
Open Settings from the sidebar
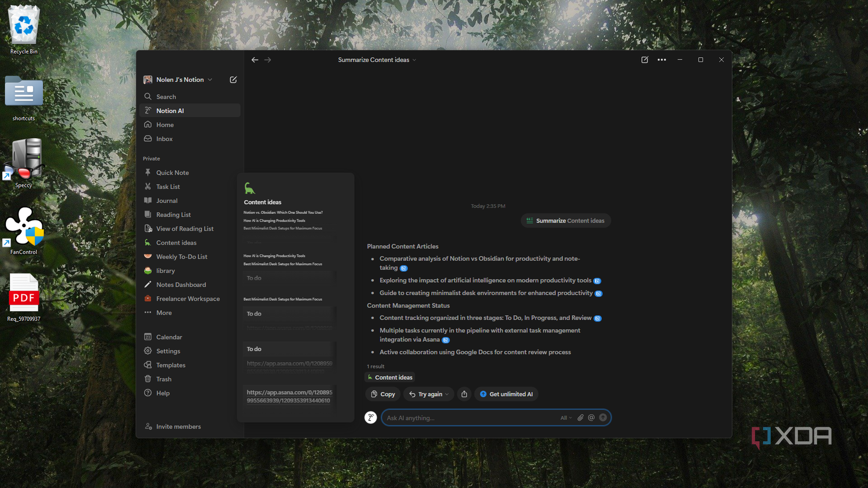(x=190, y=351)
